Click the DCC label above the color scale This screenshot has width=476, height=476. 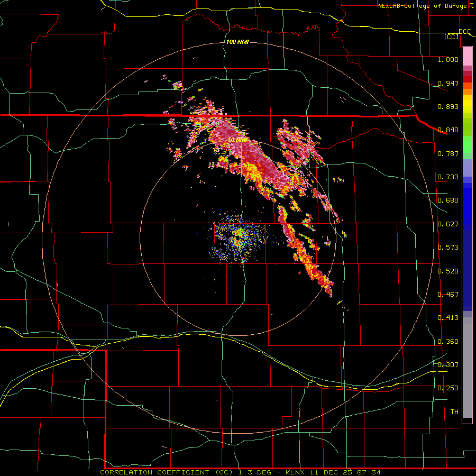pos(464,31)
